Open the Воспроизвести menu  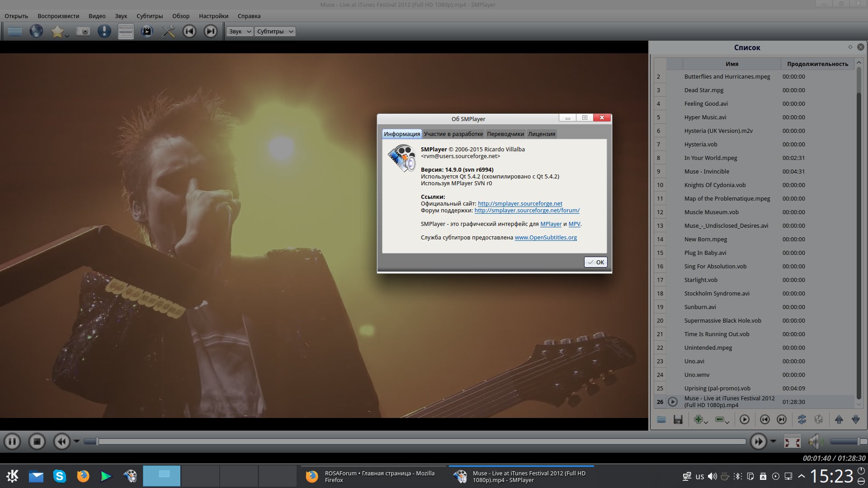pos(58,16)
